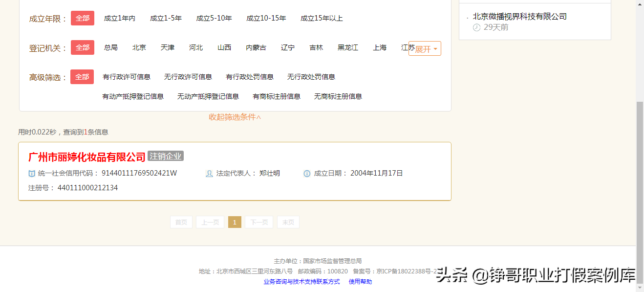
Task: Click the person icon beside 法定代表人
Action: click(x=210, y=174)
